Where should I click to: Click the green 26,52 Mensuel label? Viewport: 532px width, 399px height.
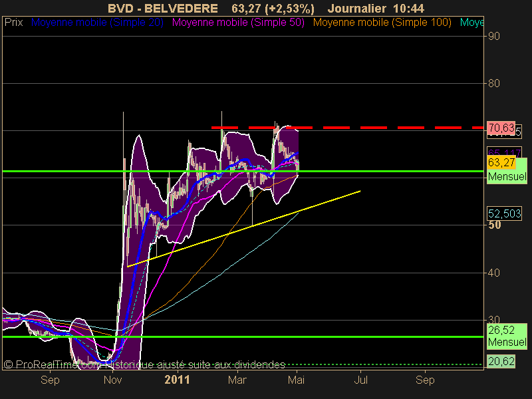tap(507, 336)
